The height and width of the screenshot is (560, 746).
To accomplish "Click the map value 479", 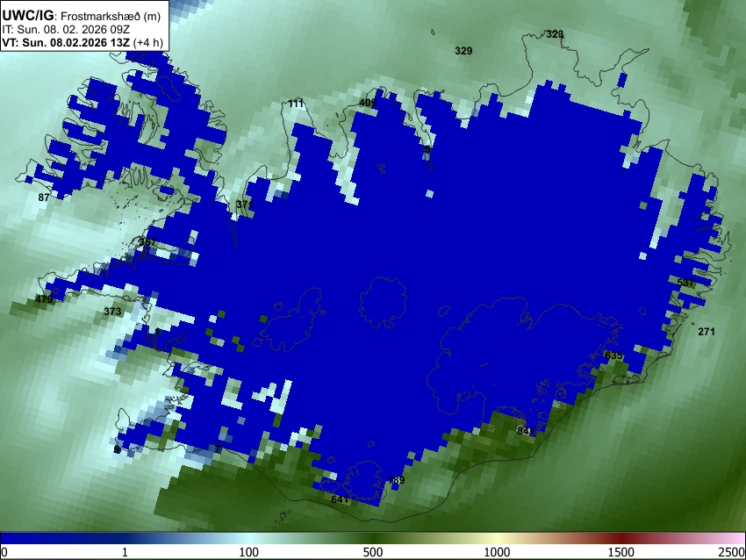I will 44,299.
